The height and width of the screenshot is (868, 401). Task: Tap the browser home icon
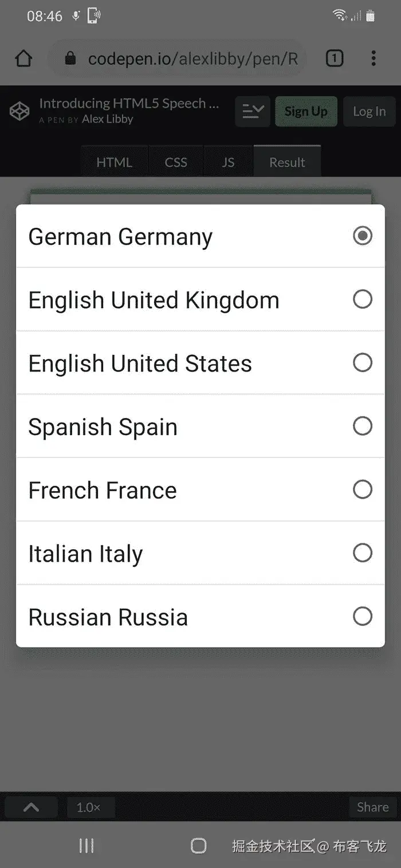pos(23,58)
